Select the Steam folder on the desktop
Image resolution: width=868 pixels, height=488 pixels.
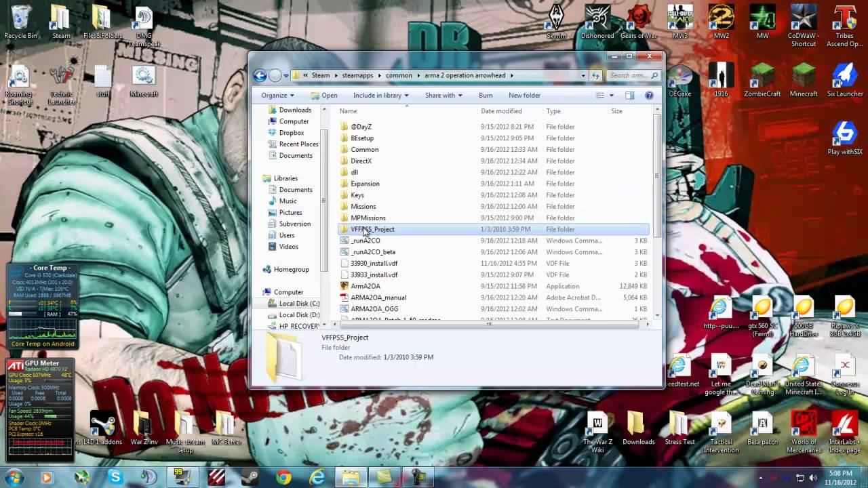(x=61, y=22)
